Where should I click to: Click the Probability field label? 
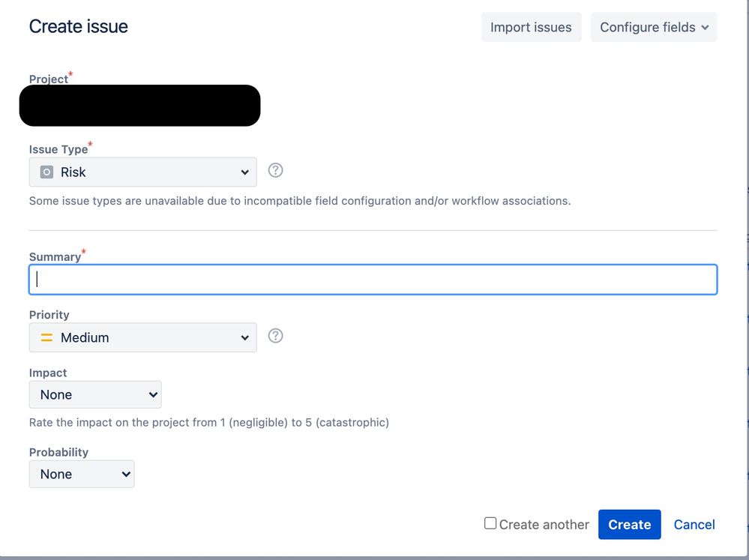coord(58,452)
